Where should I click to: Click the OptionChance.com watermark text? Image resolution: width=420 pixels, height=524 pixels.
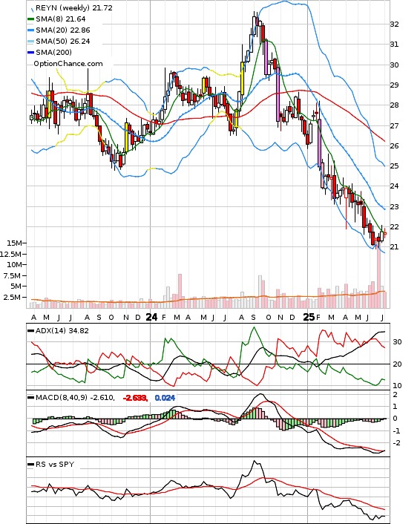point(68,64)
